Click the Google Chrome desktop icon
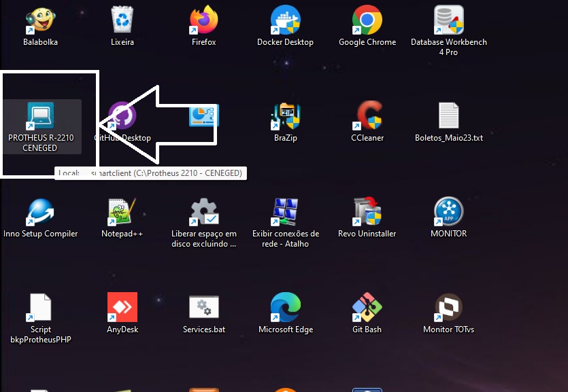 coord(367,20)
